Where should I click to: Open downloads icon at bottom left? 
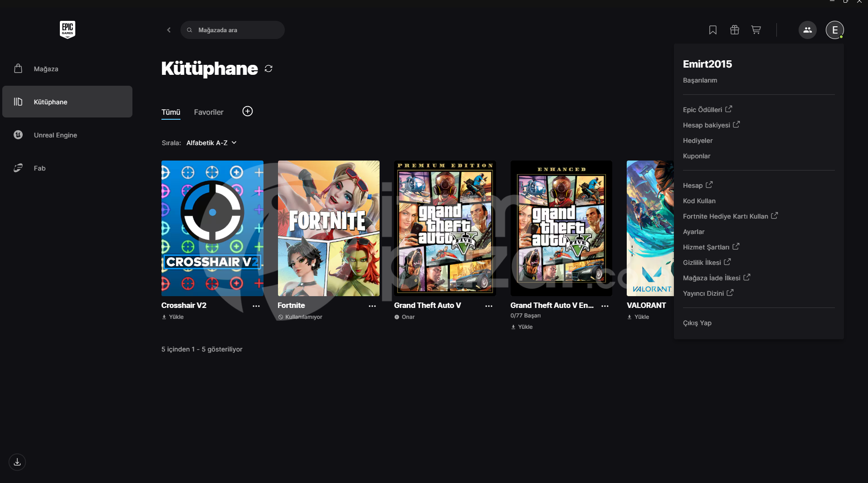click(17, 462)
